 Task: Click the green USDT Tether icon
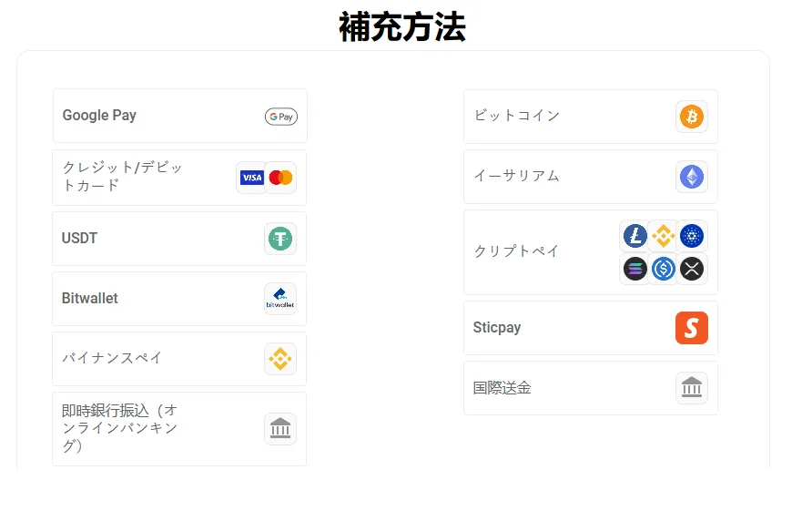[280, 239]
